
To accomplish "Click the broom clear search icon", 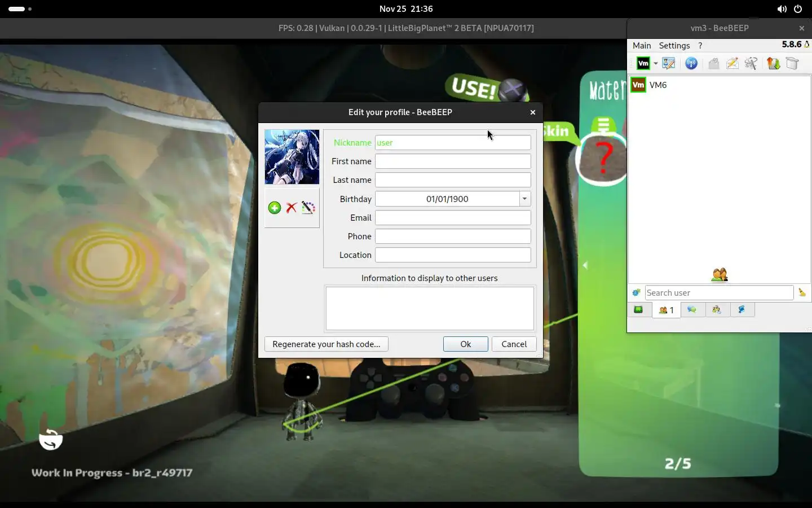I will pyautogui.click(x=802, y=292).
